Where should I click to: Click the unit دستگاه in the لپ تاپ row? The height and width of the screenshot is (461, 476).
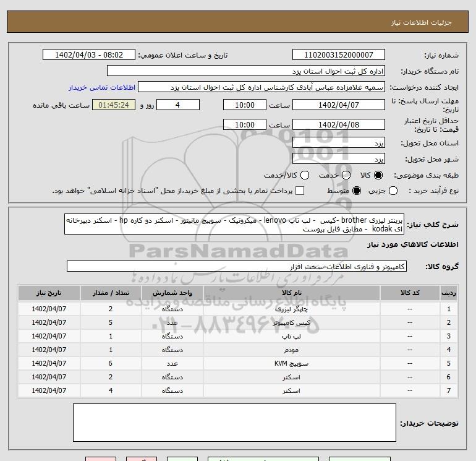click(x=172, y=336)
